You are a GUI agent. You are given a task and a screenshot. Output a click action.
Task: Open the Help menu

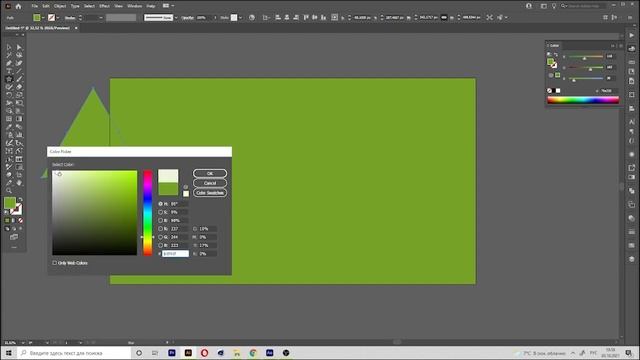pos(151,6)
